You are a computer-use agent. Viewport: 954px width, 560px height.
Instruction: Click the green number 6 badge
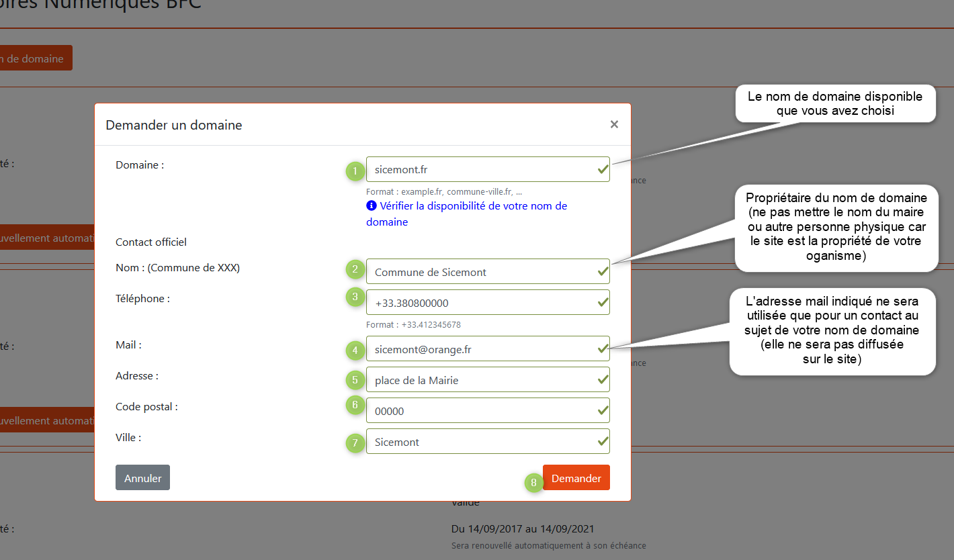[355, 406]
